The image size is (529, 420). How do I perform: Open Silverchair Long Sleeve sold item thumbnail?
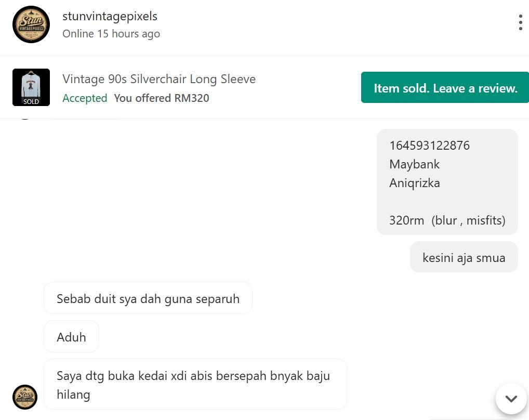point(31,87)
